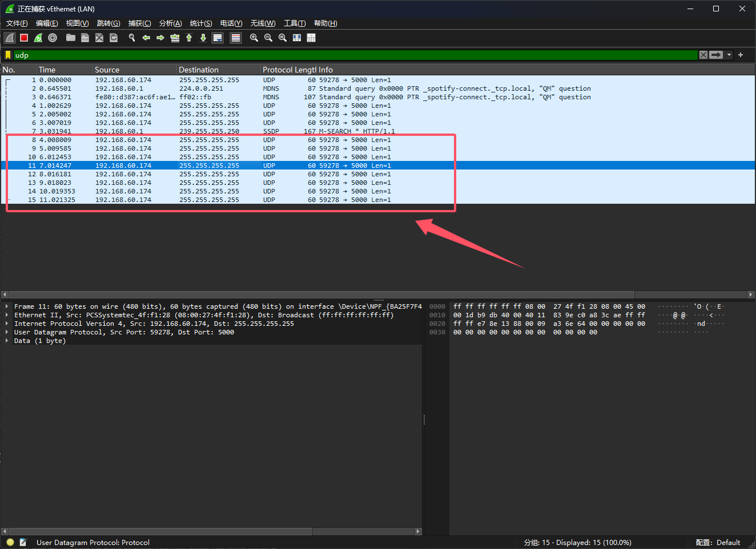Image resolution: width=756 pixels, height=549 pixels.
Task: Go to the first packet
Action: pos(189,38)
